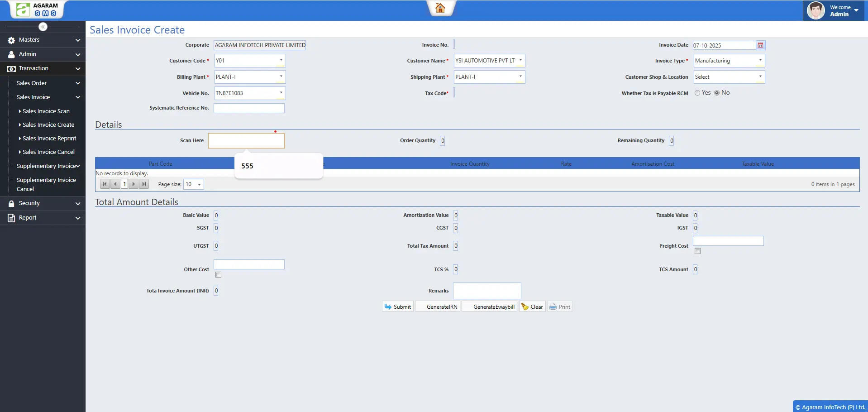Open the Invoice Date calendar picker
Screen dimensions: 868x412
pos(760,45)
